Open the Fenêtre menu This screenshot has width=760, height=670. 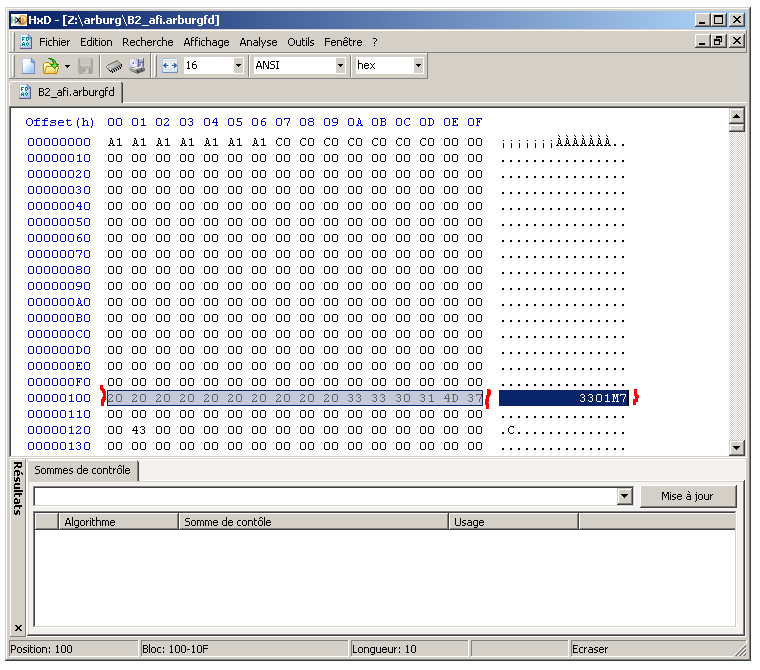343,42
